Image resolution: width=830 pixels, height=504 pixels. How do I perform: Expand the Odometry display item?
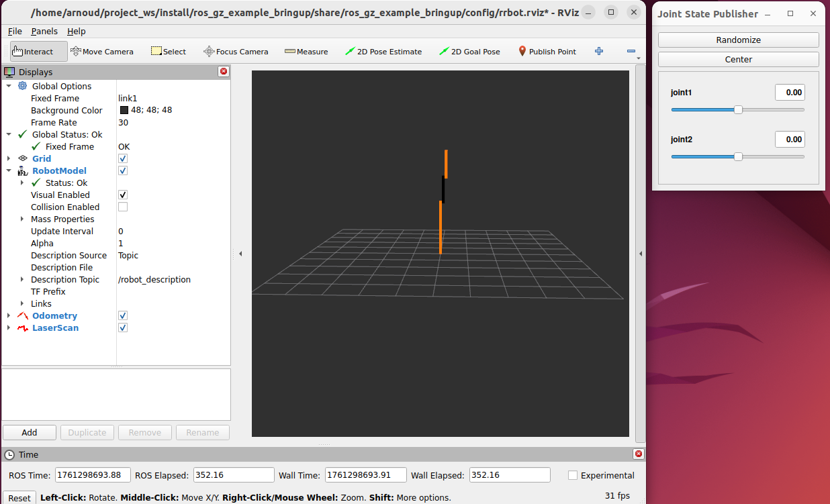coord(9,316)
